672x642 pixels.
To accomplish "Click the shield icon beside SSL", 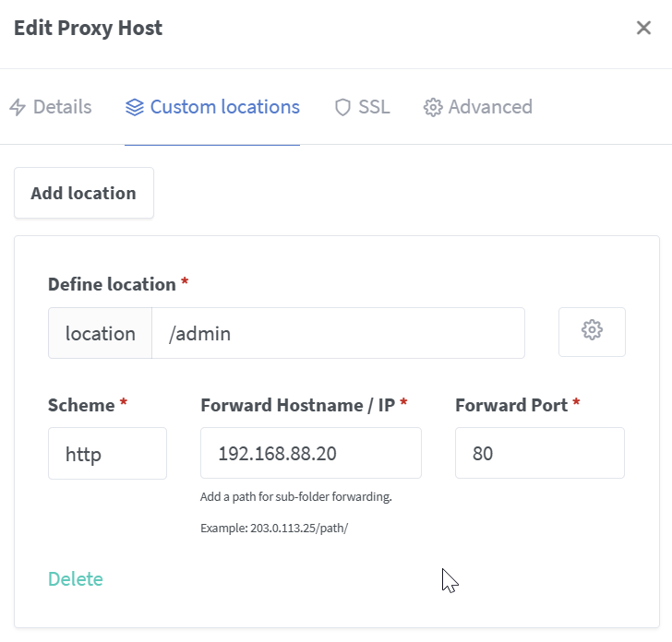I will 342,107.
